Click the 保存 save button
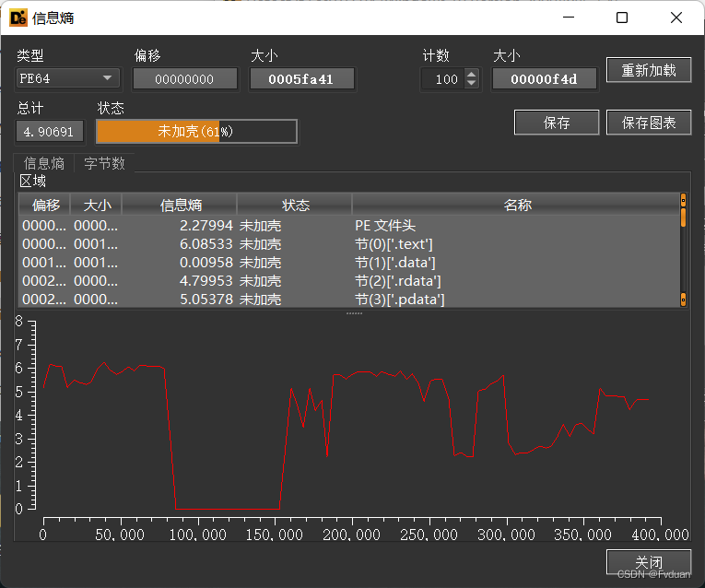Viewport: 705px width, 588px height. 557,123
